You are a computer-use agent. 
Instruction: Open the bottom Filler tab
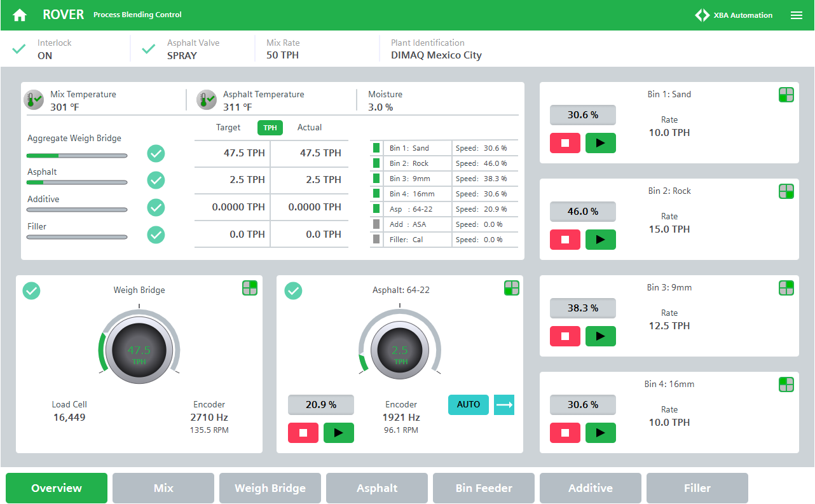(697, 488)
